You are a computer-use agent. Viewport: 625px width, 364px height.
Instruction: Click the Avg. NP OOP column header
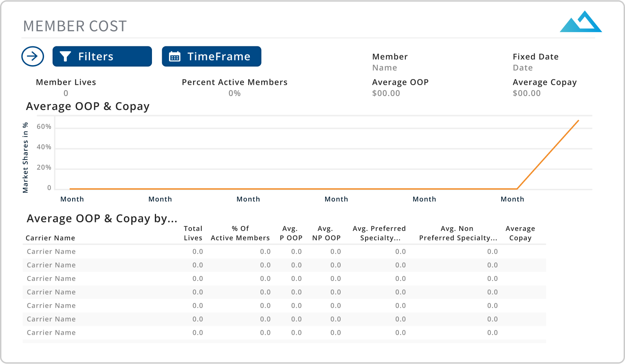click(326, 233)
